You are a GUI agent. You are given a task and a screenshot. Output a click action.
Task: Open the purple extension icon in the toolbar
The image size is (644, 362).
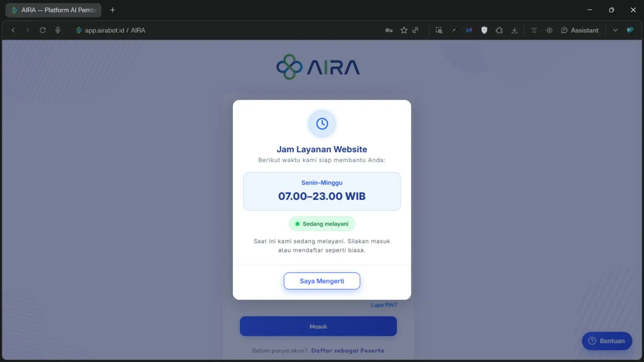pyautogui.click(x=469, y=30)
